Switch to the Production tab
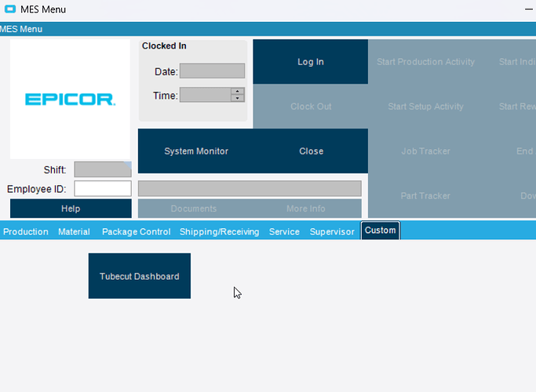The image size is (536, 392). click(x=26, y=231)
